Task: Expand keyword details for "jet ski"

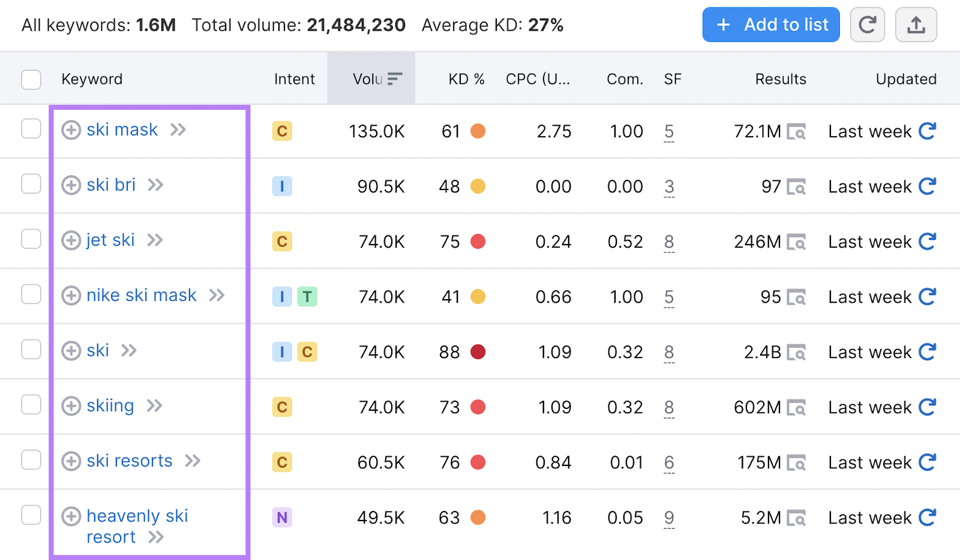Action: coord(154,240)
